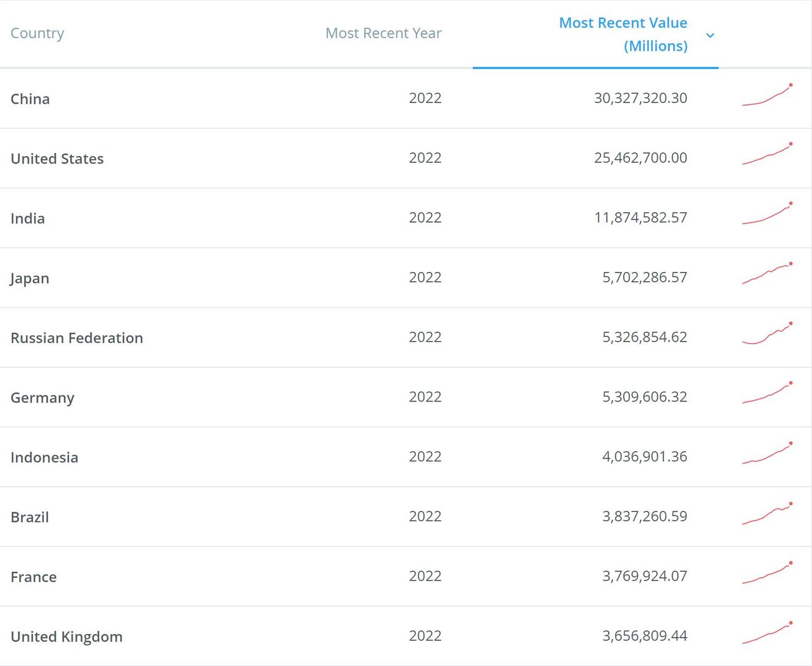The image size is (812, 666).
Task: Open the United States country link
Action: click(57, 158)
